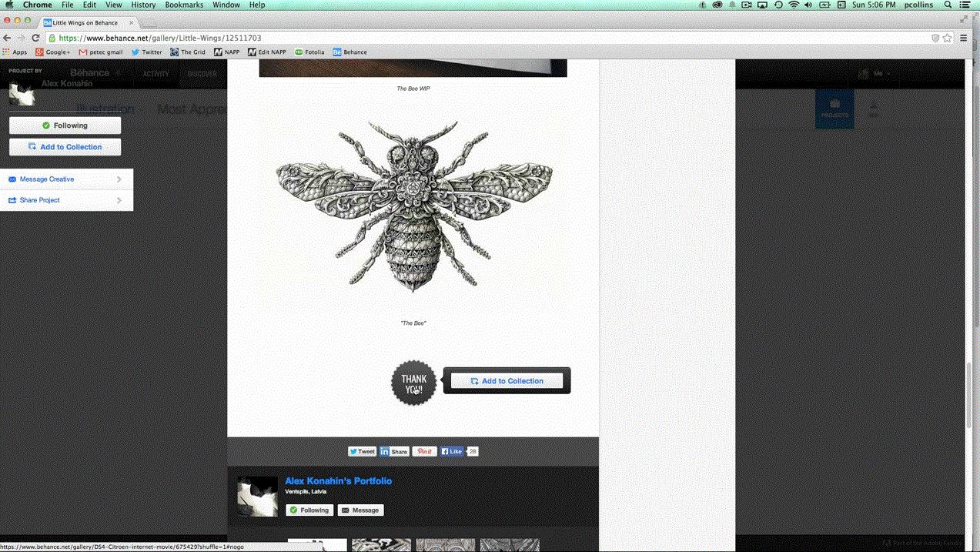Share the project on LinkedIn
This screenshot has height=552, width=980.
(394, 451)
